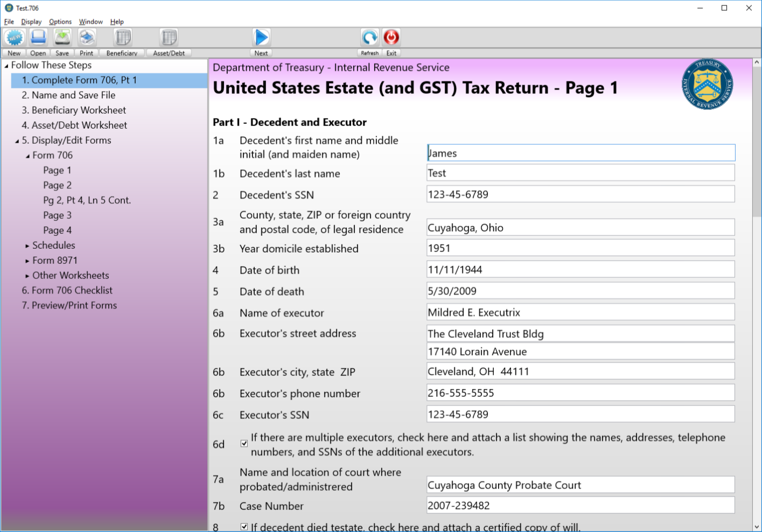
Task: Open the Beneficiary worksheet toolbar icon
Action: click(x=123, y=37)
